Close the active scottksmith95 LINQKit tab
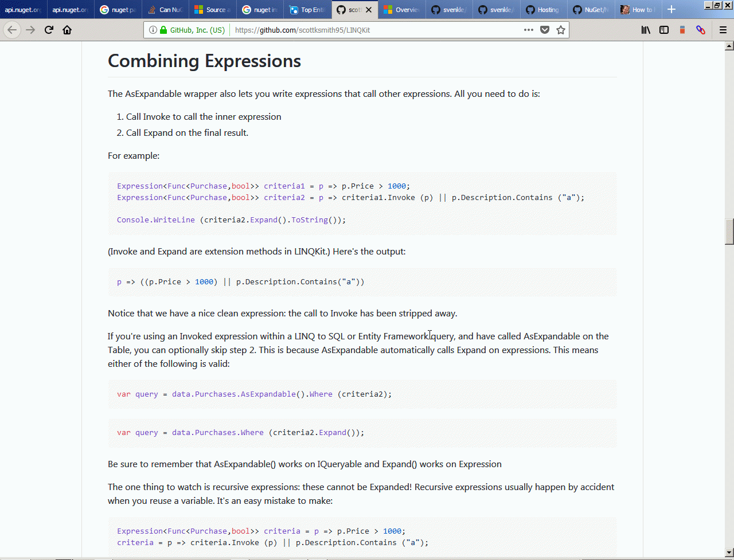Image resolution: width=734 pixels, height=560 pixels. [x=369, y=10]
